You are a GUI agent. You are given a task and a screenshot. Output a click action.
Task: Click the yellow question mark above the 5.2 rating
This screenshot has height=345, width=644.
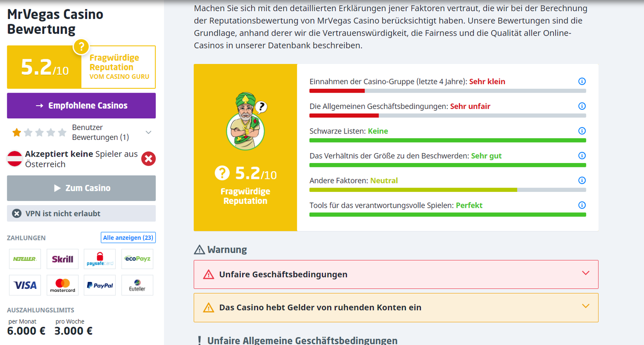(82, 47)
